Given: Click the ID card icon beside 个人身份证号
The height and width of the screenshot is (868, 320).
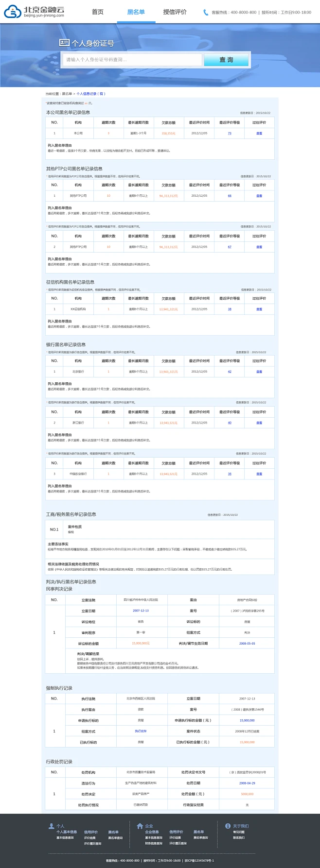Looking at the screenshot, I should coord(64,43).
